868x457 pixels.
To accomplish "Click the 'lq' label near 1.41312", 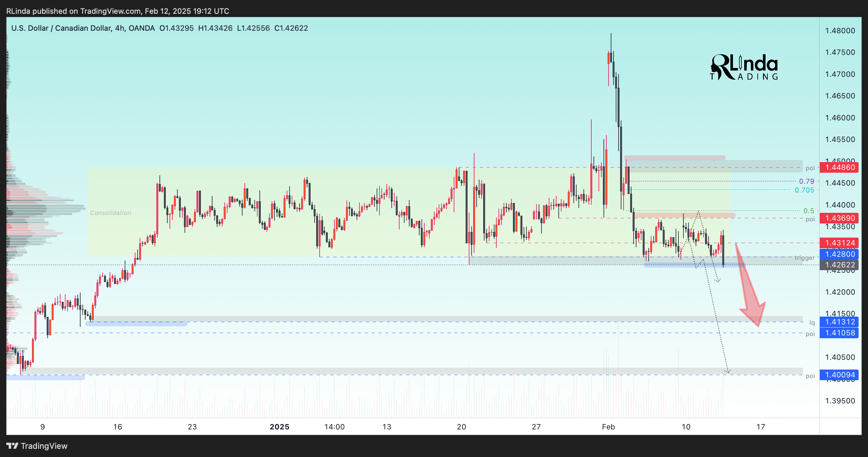I will coord(812,323).
